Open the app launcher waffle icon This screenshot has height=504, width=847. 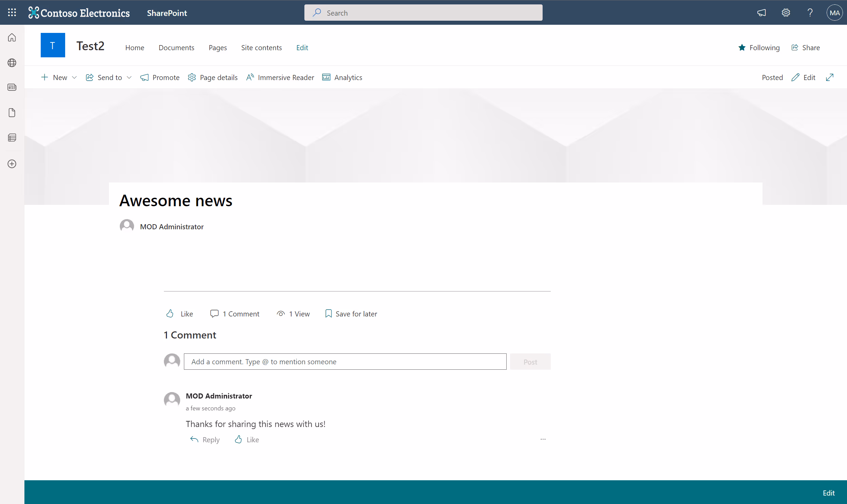[12, 13]
